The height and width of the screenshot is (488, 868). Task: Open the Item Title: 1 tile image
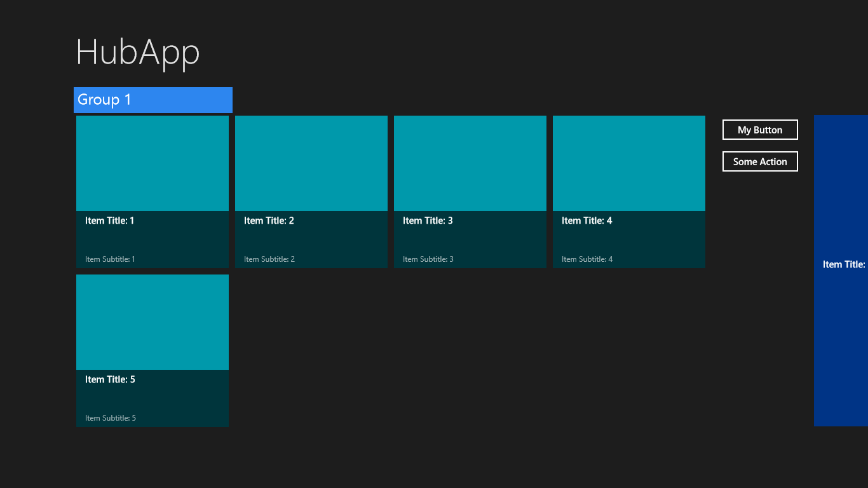(x=153, y=163)
